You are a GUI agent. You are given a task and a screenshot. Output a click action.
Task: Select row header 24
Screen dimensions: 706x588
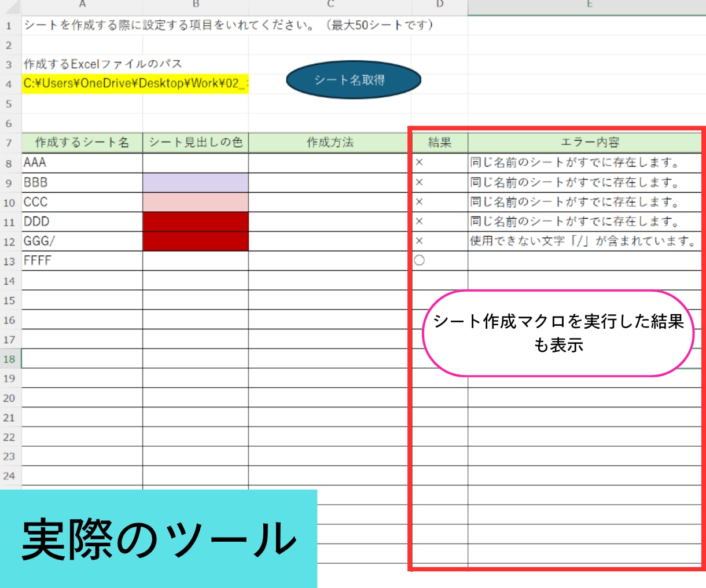point(10,476)
